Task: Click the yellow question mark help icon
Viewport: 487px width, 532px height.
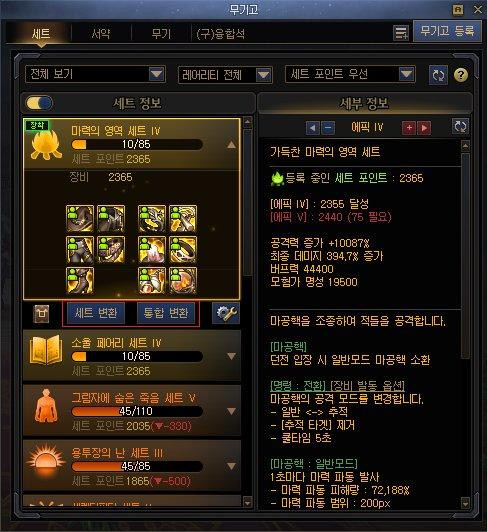Action: [x=461, y=75]
